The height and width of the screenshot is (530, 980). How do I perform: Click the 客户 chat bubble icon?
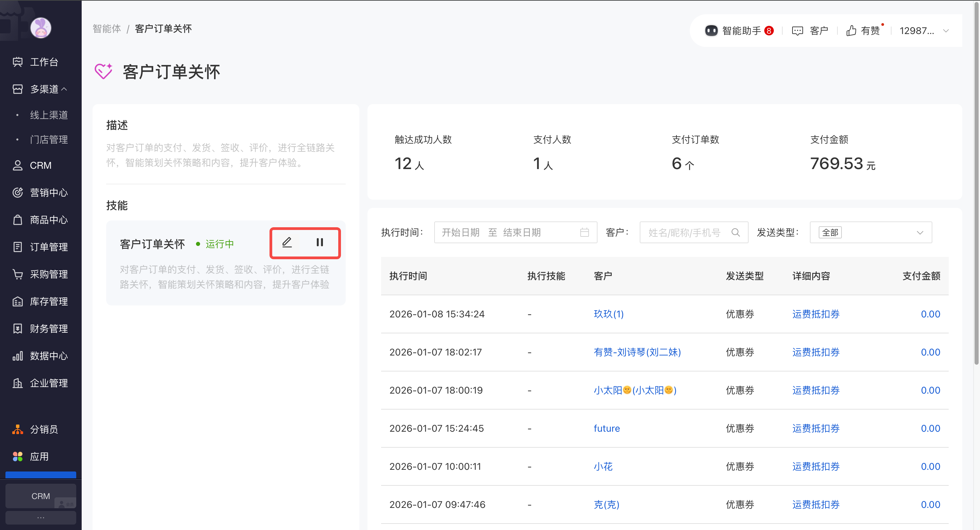[797, 31]
